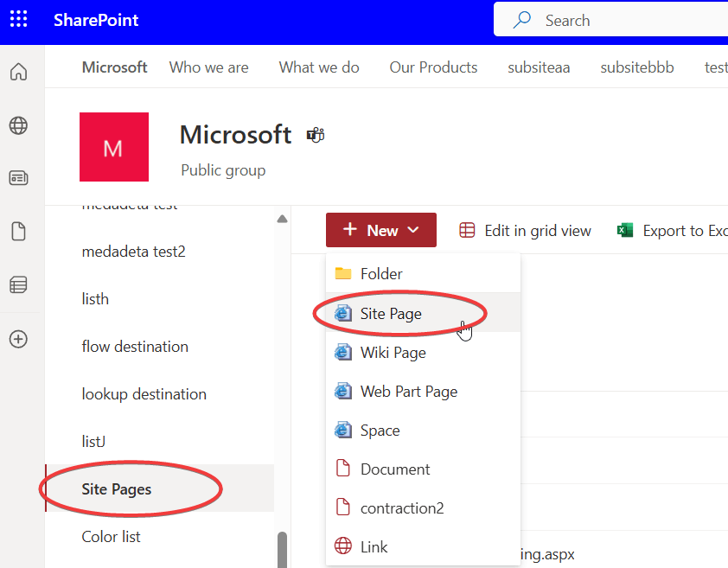Choose Wiki Page from the New menu
Image resolution: width=728 pixels, height=568 pixels.
pos(423,352)
